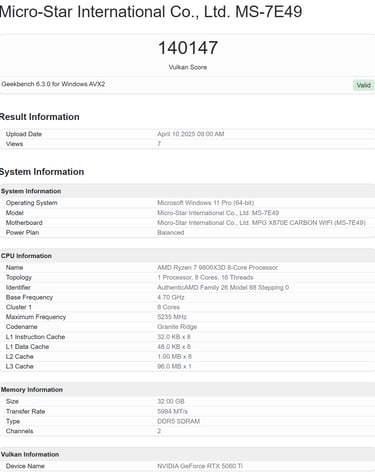Viewport: 375px width, 475px height.
Task: Select the 140147 Vulkan score number
Action: (x=188, y=48)
